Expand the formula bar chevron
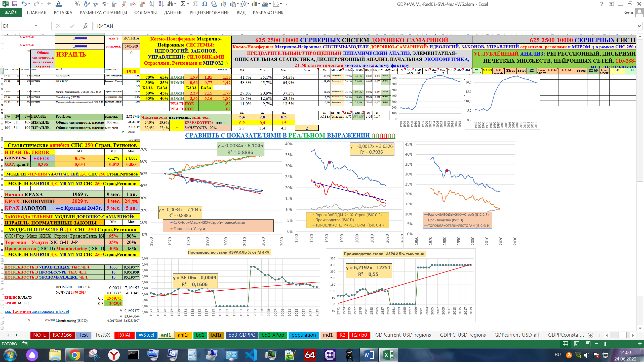This screenshot has height=362, width=644. click(639, 26)
